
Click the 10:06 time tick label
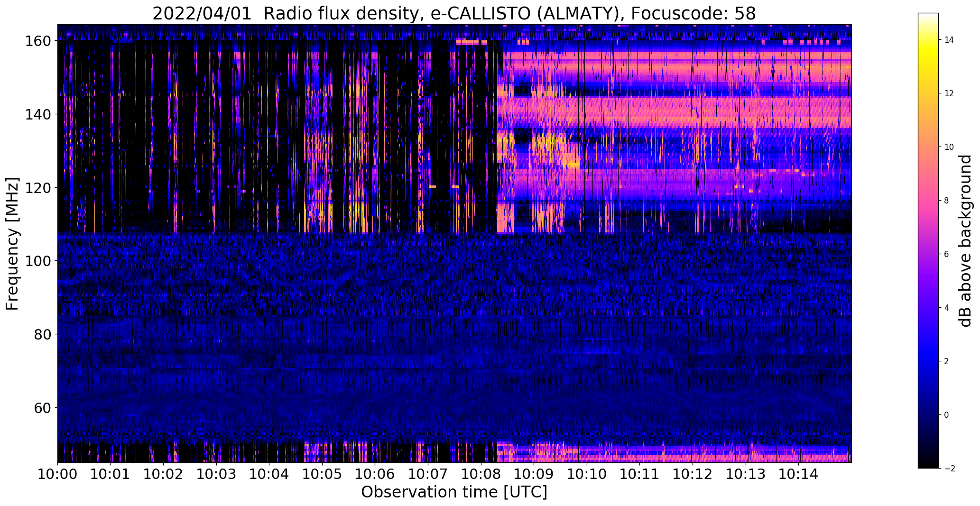(x=375, y=474)
